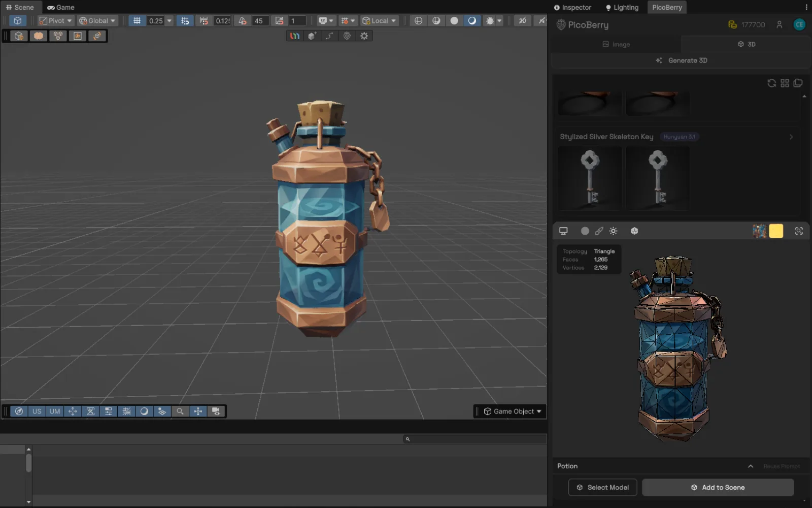Edit the scale snap value 1
The width and height of the screenshot is (812, 508).
pyautogui.click(x=297, y=21)
